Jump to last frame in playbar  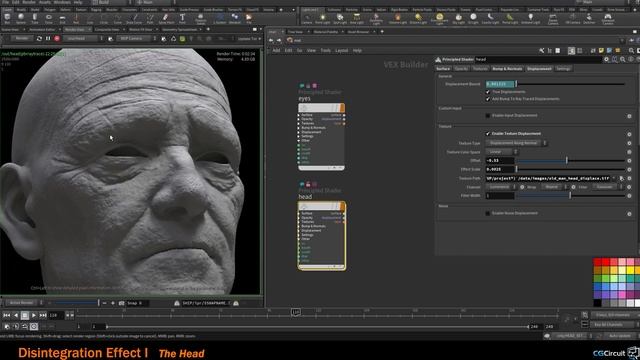43,315
